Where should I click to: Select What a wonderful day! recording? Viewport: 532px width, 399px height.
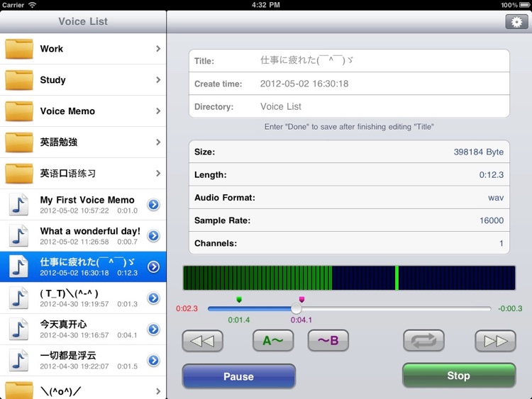[x=83, y=235]
